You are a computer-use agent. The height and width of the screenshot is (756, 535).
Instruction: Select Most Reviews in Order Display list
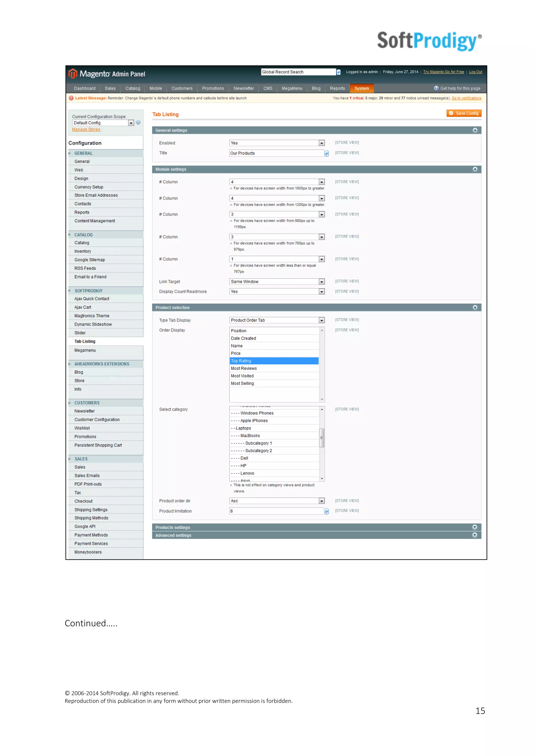point(244,368)
